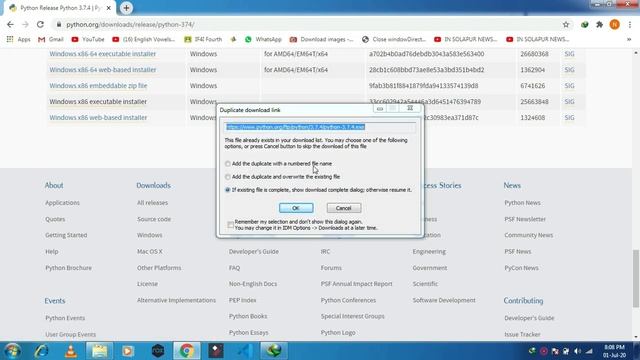Open taskbar clock showing 8:08 PM

[x=614, y=351]
